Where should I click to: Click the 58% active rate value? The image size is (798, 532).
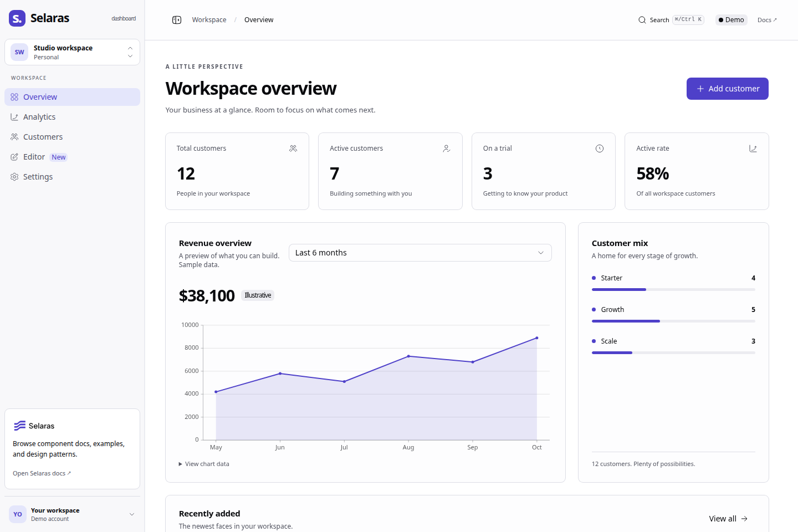pos(653,174)
